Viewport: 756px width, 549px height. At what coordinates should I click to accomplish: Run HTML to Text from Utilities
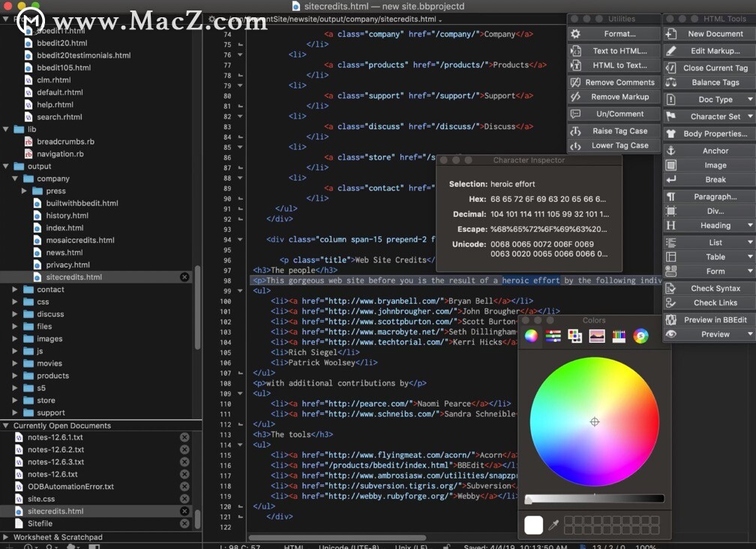pyautogui.click(x=613, y=65)
